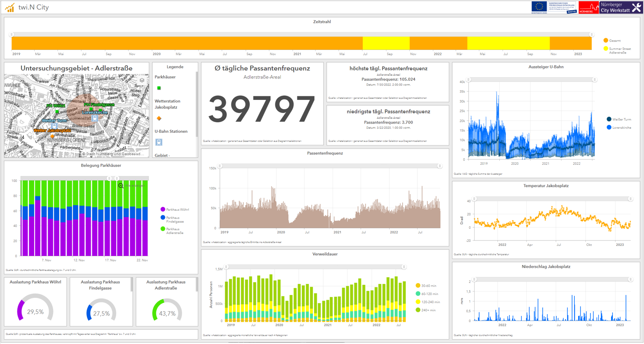Open the map layers icon
This screenshot has height=344, width=644.
tap(142, 80)
